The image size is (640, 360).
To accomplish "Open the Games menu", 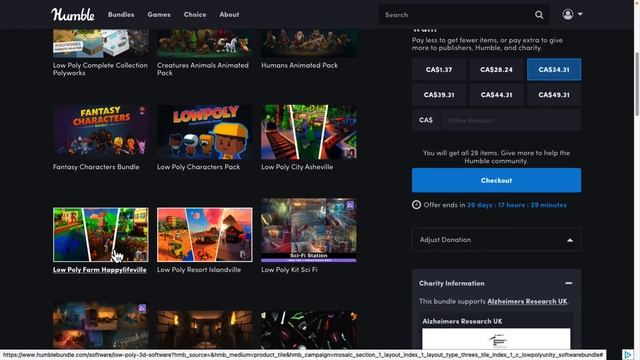I will coord(159,14).
